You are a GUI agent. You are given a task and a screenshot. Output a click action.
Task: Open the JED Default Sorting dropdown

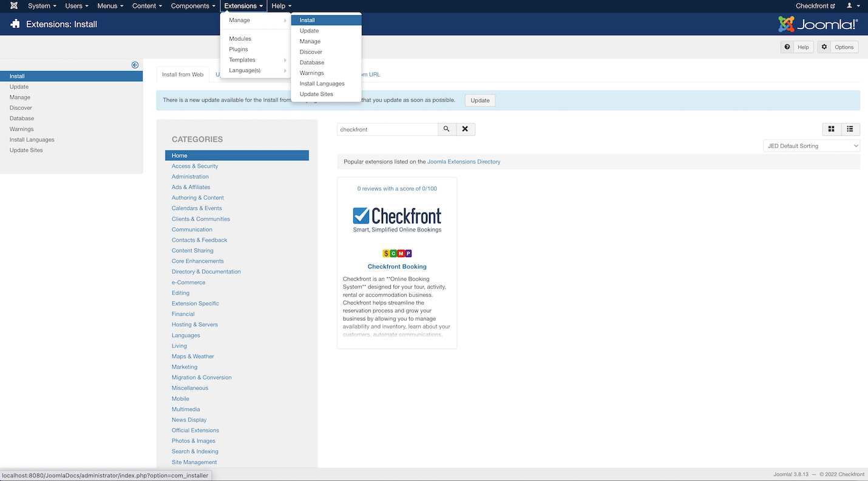[x=812, y=146]
